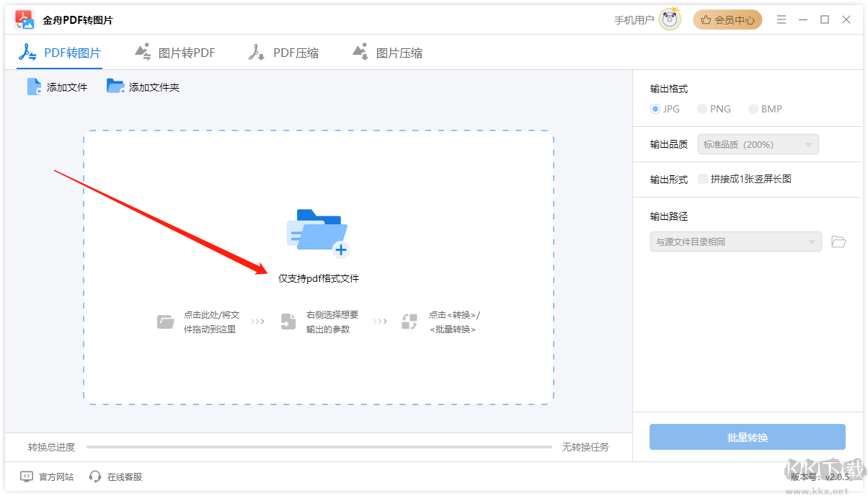Click the 批量转换 batch convert button
The width and height of the screenshot is (868, 496).
click(747, 437)
